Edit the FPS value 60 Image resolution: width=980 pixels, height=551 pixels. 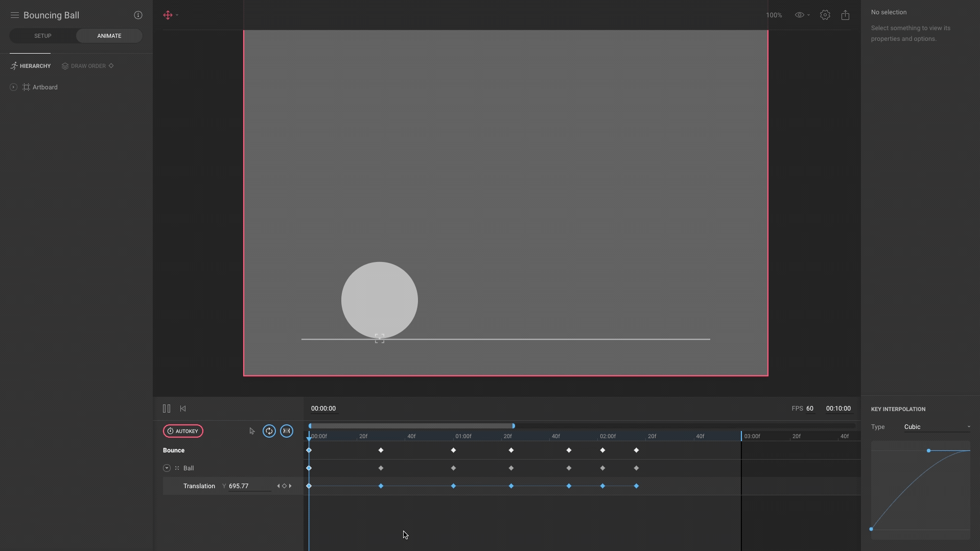(810, 409)
